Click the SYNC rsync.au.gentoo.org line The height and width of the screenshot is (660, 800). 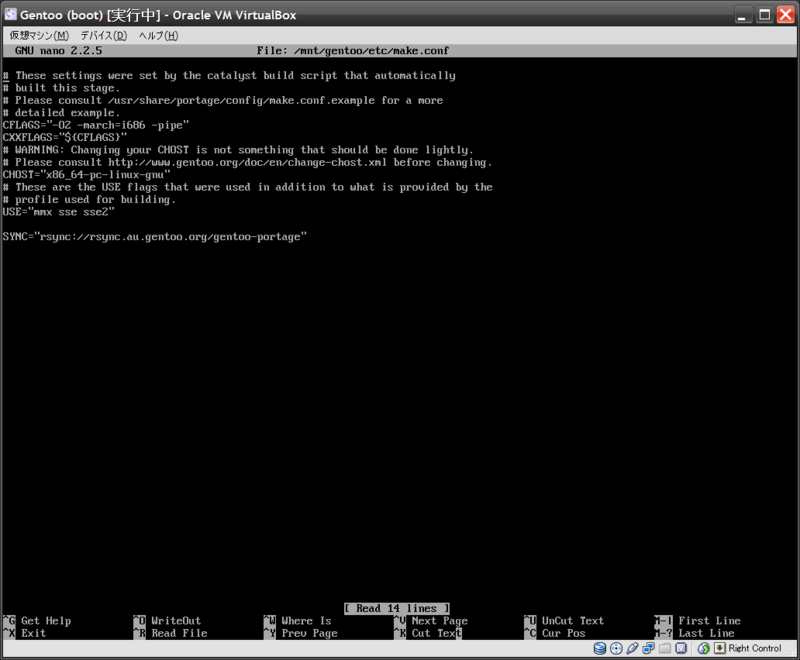click(x=155, y=237)
